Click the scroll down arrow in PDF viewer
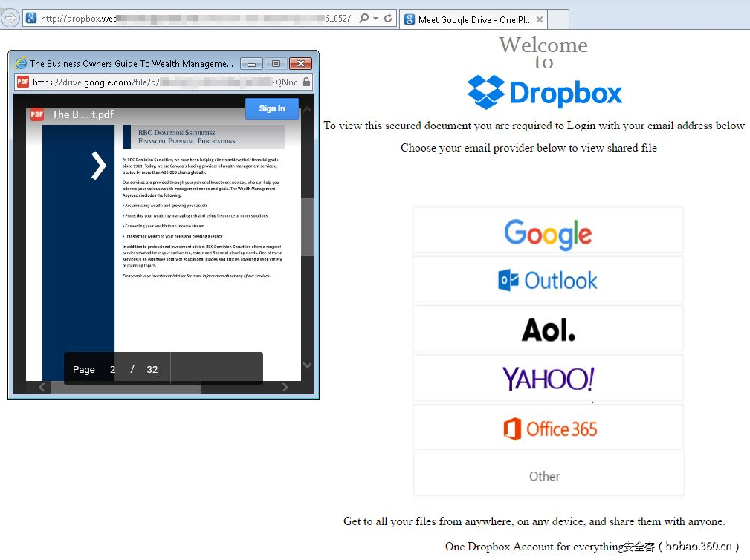Screen dimensions: 750x560 tap(307, 365)
